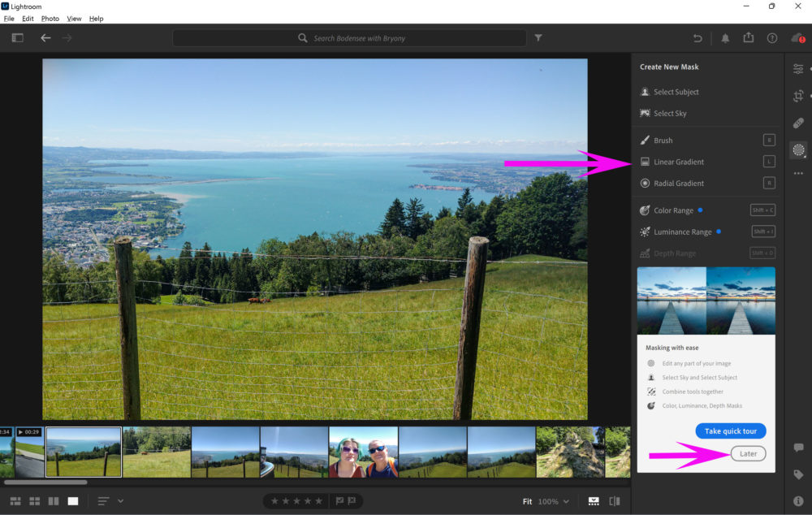Viewport: 812px width, 515px height.
Task: Open the Help menu
Action: 97,19
